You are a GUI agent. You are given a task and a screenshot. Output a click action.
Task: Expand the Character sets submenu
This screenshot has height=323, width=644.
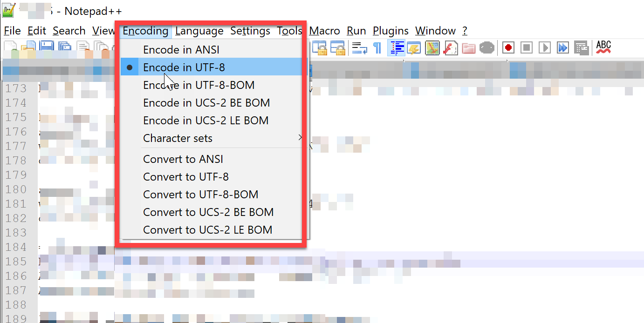click(x=211, y=138)
